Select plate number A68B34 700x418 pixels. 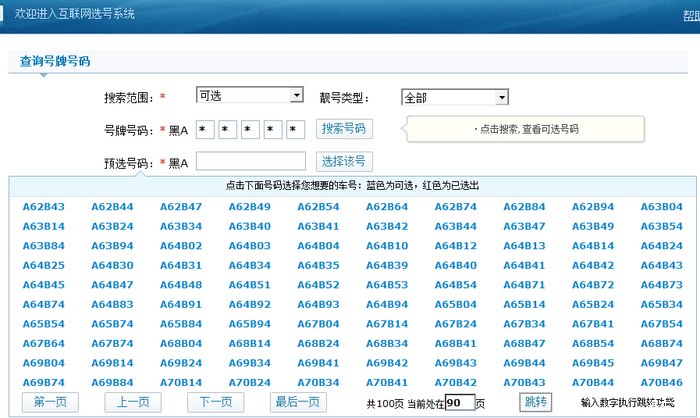click(387, 344)
